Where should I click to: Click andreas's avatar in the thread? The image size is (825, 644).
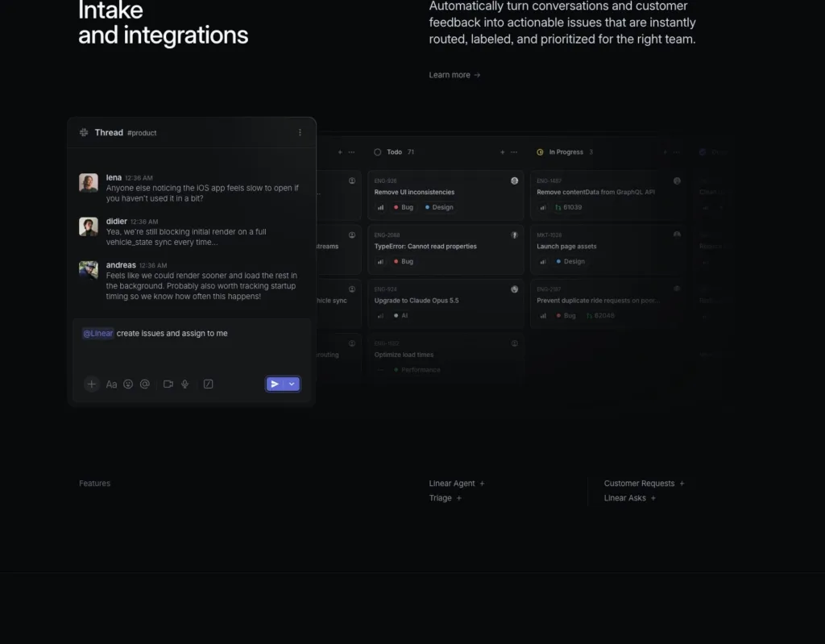89,270
